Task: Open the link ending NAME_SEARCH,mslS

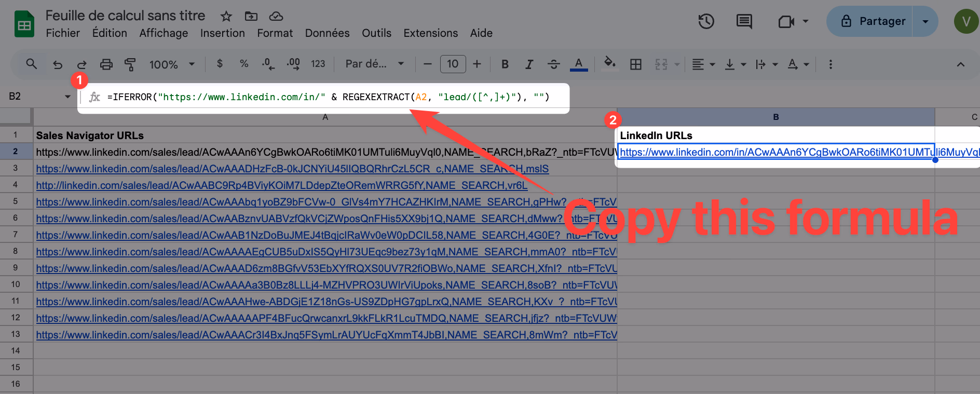Action: (292, 169)
